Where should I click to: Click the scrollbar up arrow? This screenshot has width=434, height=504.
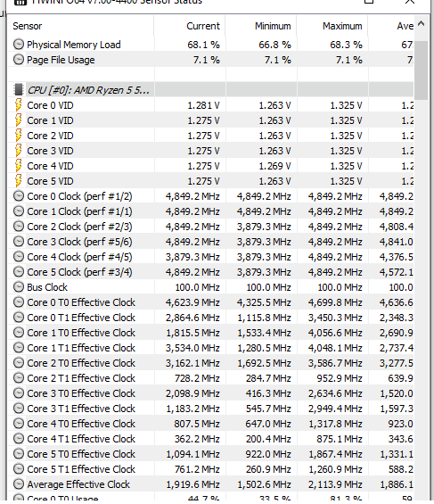(422, 23)
